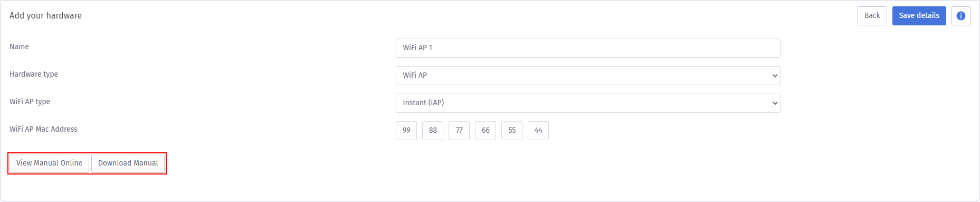
Task: Select the MAC address field containing 77
Action: 459,131
